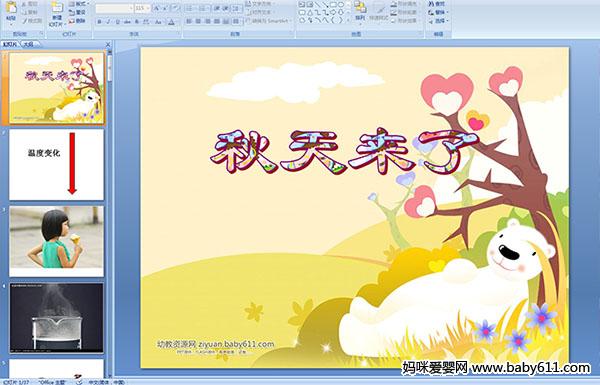Open the Layout (版式) dropdown
Image resolution: width=600 pixels, height=385 pixels.
(79, 4)
